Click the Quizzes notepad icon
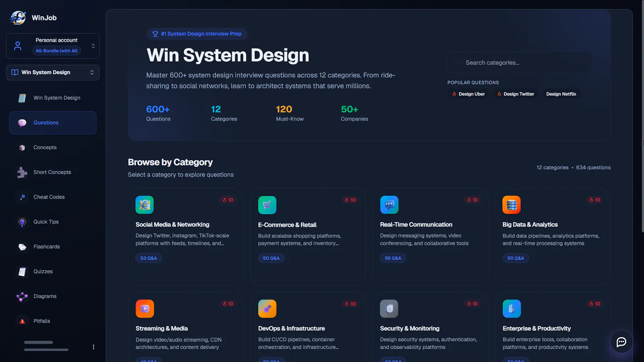This screenshot has height=362, width=644. [22, 272]
